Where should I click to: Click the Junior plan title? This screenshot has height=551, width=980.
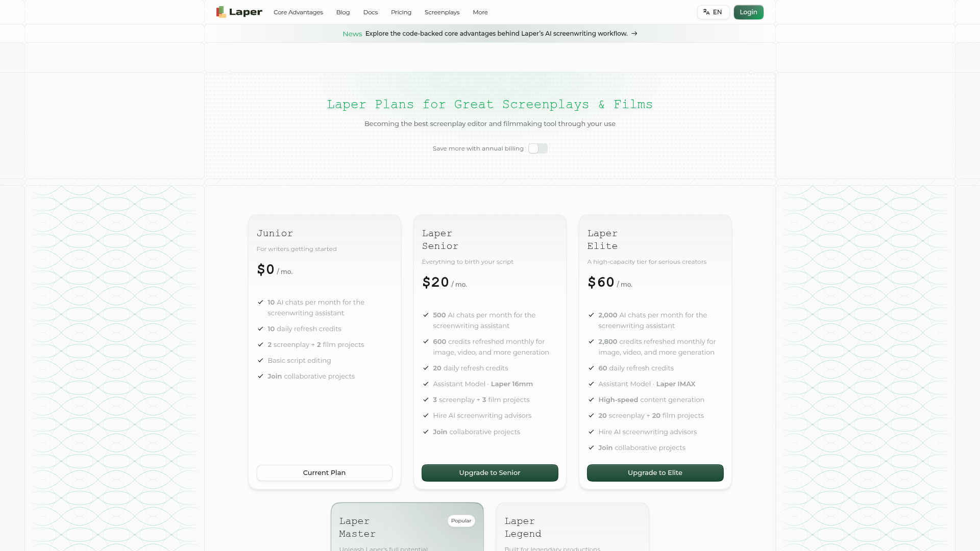point(275,234)
